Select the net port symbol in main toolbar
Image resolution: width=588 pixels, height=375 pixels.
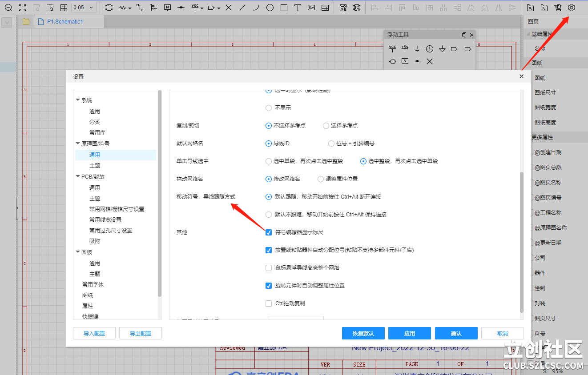(212, 8)
